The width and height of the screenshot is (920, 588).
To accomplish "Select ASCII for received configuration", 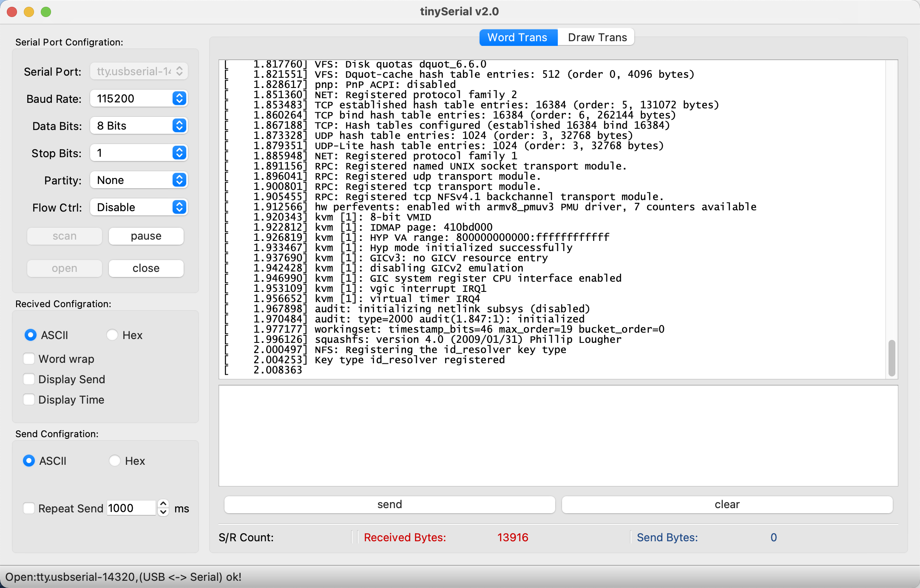I will point(31,335).
